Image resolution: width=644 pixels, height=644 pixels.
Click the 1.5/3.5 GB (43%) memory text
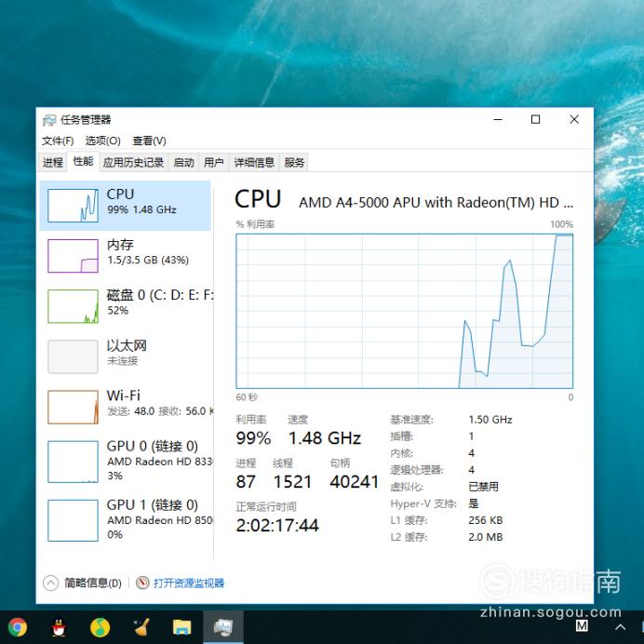148,260
